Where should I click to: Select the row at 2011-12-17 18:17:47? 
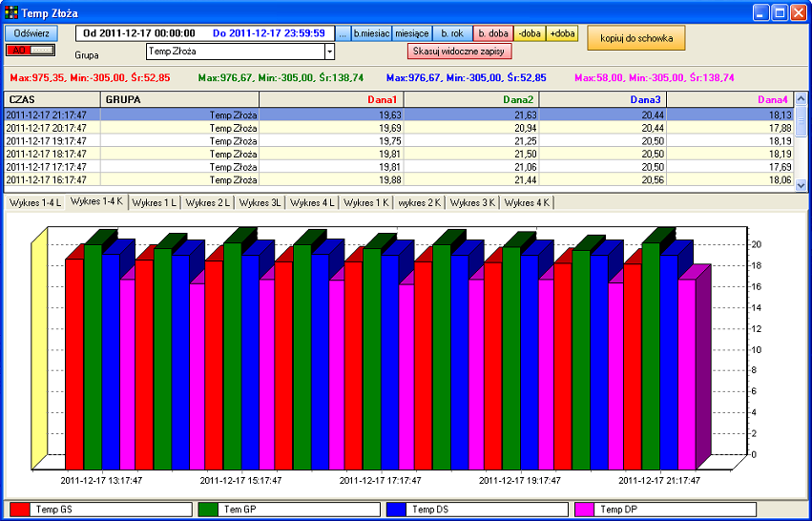coord(399,154)
